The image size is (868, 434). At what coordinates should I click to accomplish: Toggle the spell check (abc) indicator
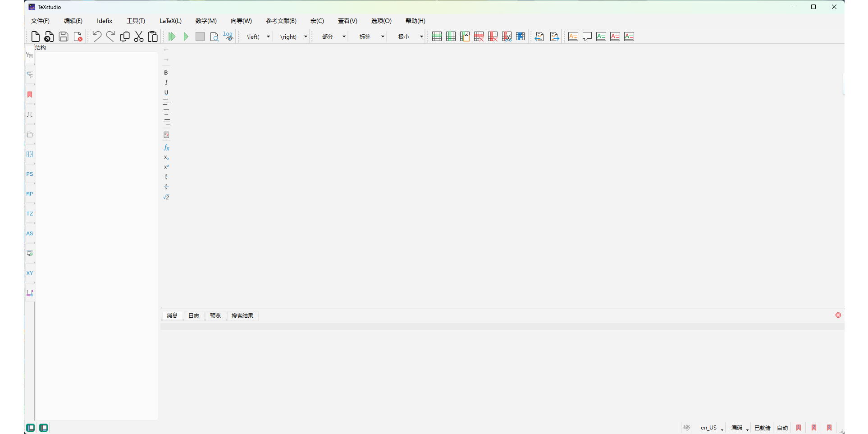coord(686,427)
